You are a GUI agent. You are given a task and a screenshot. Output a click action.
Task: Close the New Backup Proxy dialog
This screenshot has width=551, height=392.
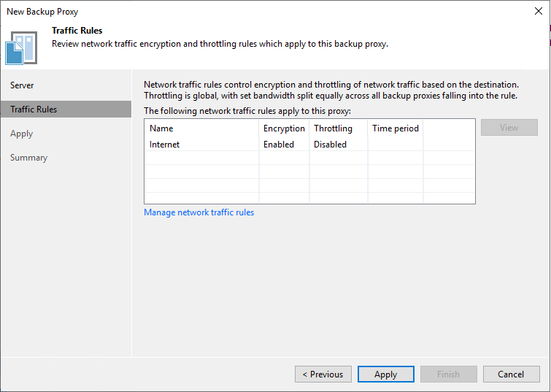pos(538,11)
